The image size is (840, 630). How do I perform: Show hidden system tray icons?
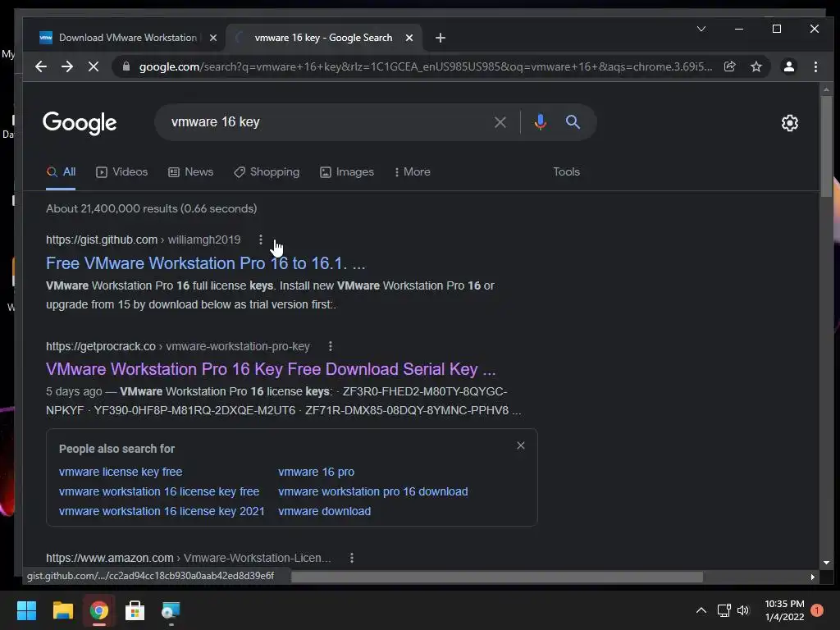[x=701, y=610]
